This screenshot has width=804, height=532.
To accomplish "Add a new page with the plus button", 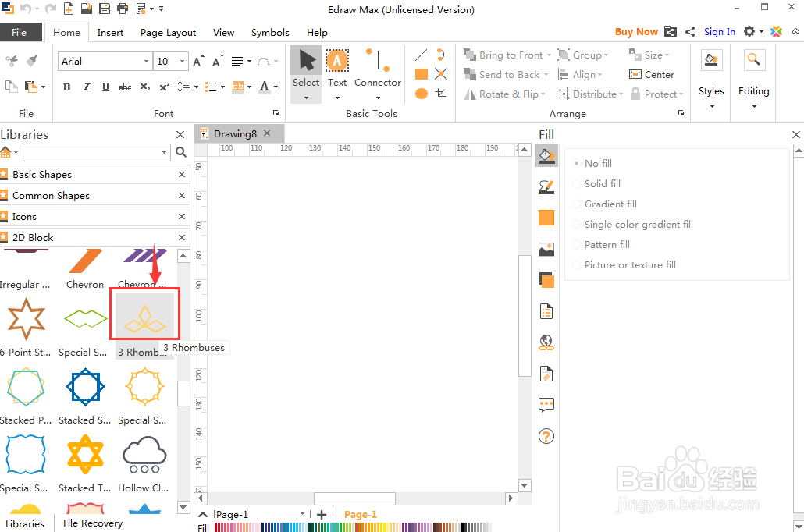I will pos(322,515).
